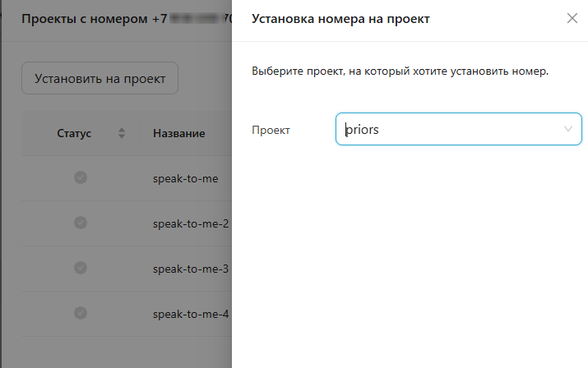
Task: Click the Проект field label
Action: [x=271, y=130]
